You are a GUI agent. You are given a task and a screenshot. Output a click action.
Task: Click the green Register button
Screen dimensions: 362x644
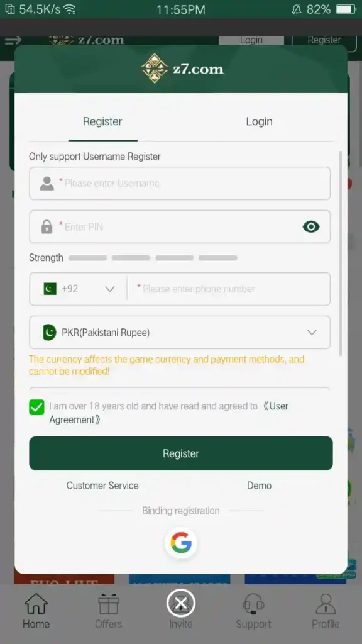(x=181, y=453)
